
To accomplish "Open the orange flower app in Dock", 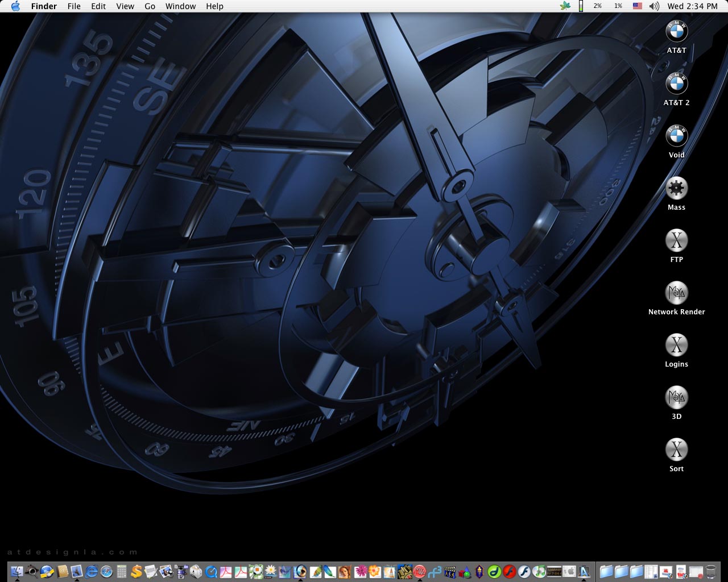I will pyautogui.click(x=375, y=571).
